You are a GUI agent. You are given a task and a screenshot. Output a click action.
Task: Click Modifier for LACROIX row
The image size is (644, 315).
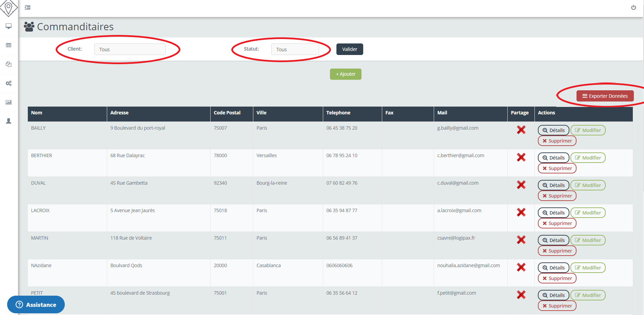[x=588, y=213]
